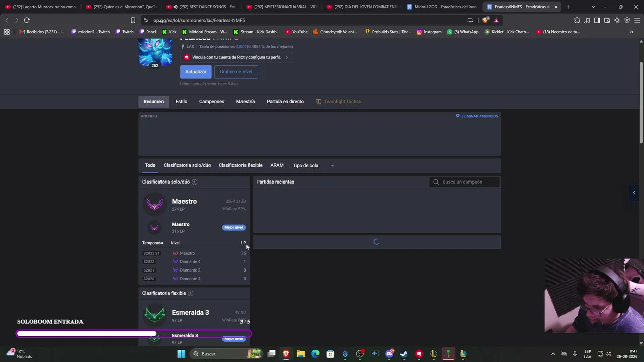Screen dimensions: 644x362
Task: Click the Vincula con tu cuenta de Riot banner
Action: pos(236,57)
